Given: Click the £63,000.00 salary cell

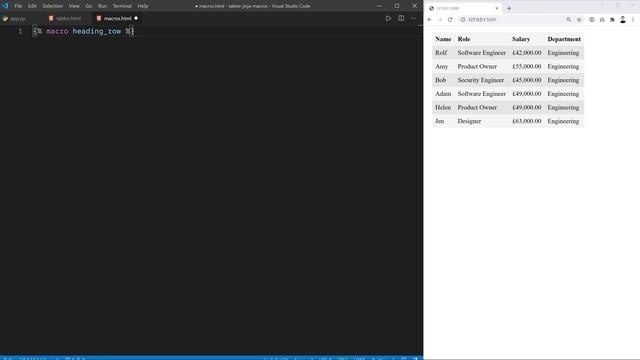Looking at the screenshot, I should (527, 121).
